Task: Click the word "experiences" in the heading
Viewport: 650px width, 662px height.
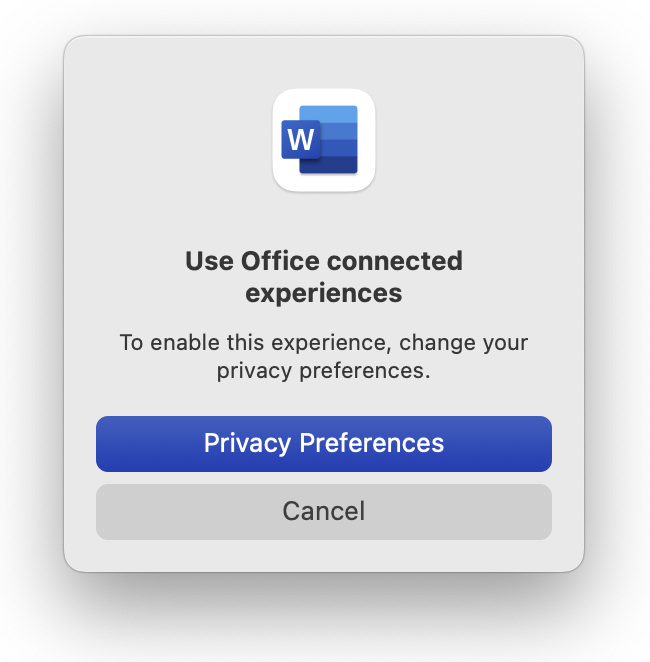Action: pos(324,293)
